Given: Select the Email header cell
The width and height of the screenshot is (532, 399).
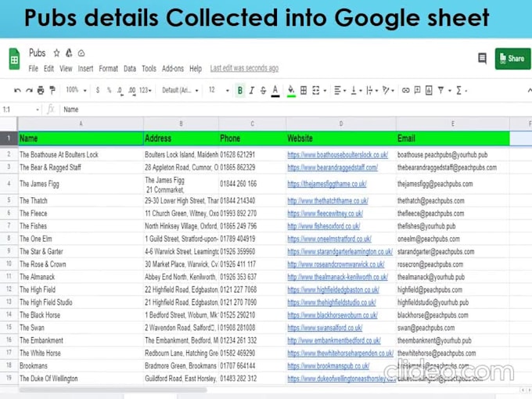Looking at the screenshot, I should (453, 138).
